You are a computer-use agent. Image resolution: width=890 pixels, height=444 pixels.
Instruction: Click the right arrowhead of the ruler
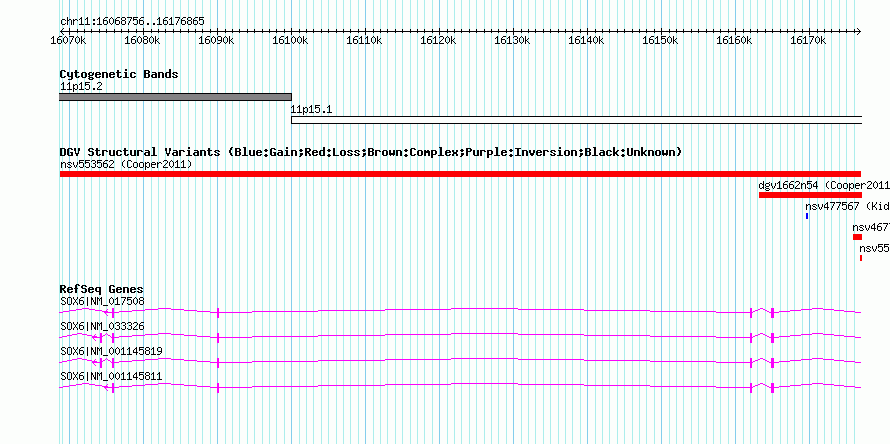pos(858,31)
